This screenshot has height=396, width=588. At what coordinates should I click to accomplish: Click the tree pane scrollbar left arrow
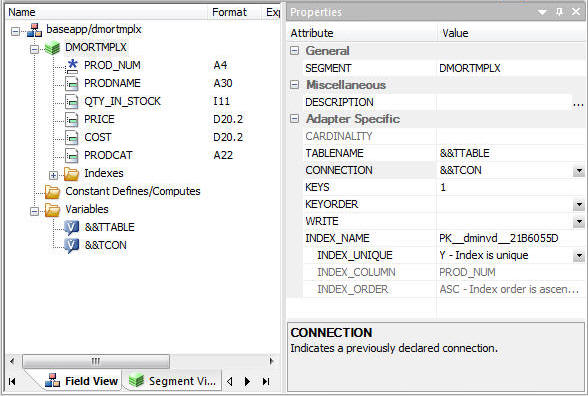[x=12, y=361]
